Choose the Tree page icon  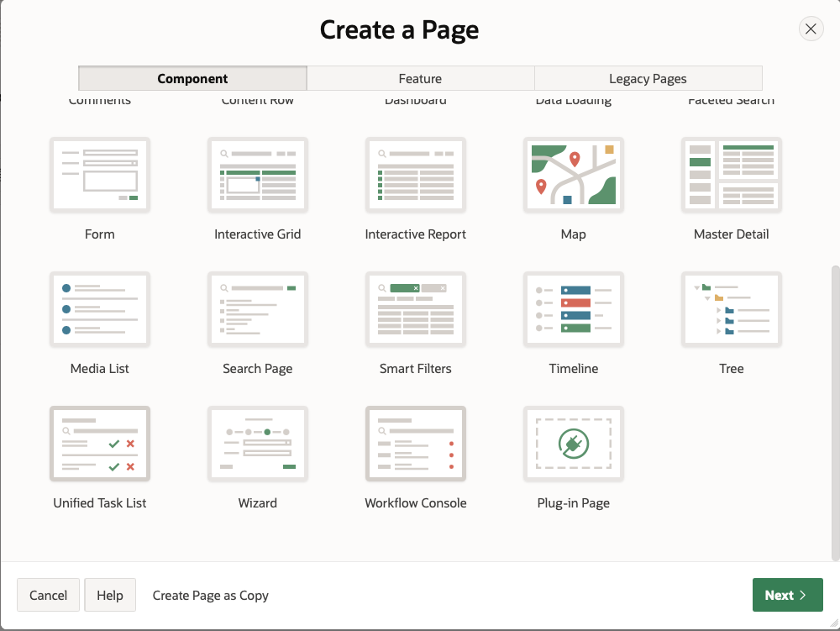coord(732,309)
